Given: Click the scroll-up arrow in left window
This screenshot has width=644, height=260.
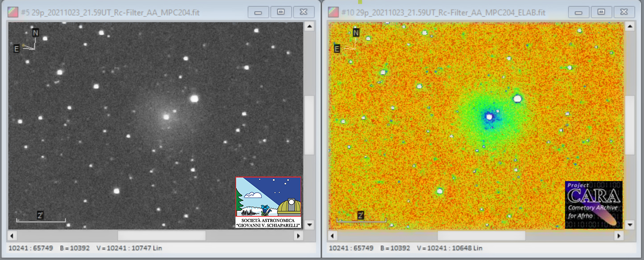Looking at the screenshot, I should pos(309,27).
